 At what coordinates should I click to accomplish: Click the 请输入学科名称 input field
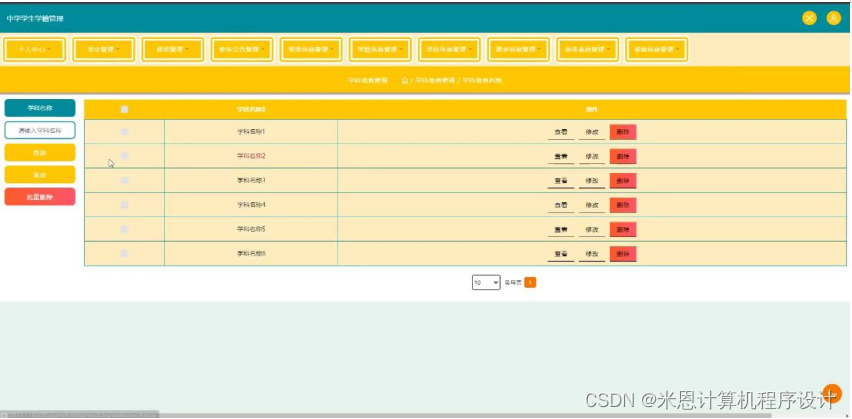pyautogui.click(x=40, y=130)
